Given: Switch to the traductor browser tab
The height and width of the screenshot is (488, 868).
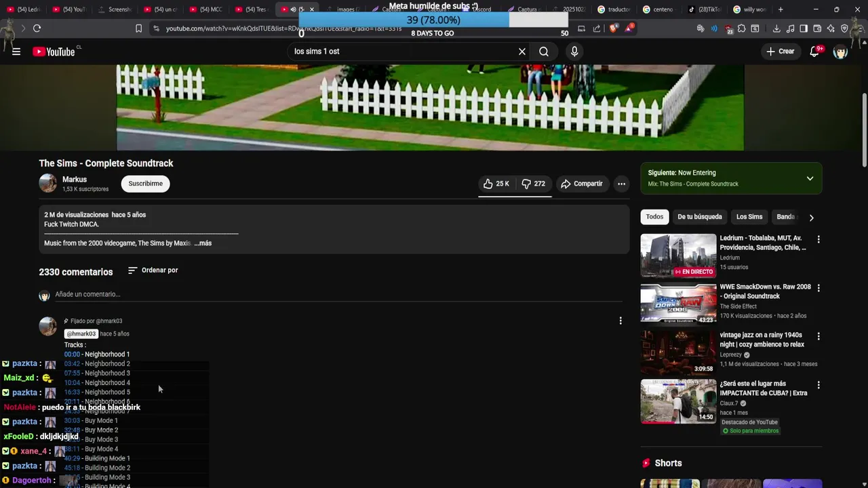Looking at the screenshot, I should tap(614, 9).
